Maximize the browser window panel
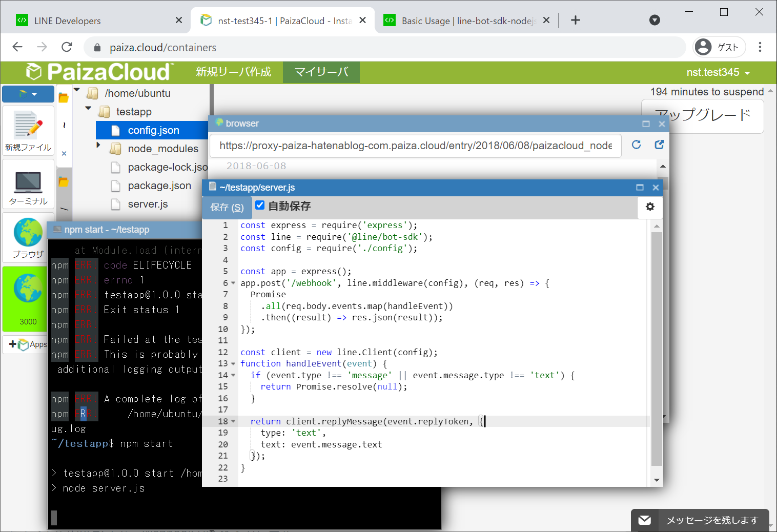 pos(646,124)
